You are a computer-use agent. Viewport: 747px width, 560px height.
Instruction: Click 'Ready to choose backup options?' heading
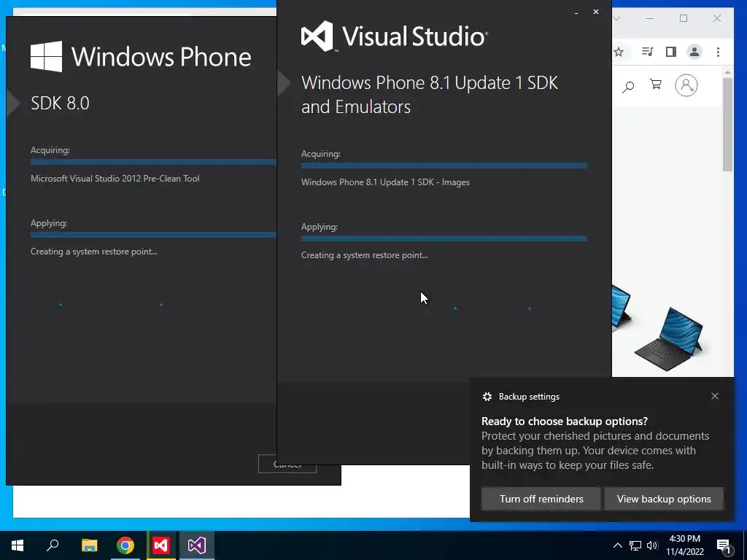[x=565, y=421]
